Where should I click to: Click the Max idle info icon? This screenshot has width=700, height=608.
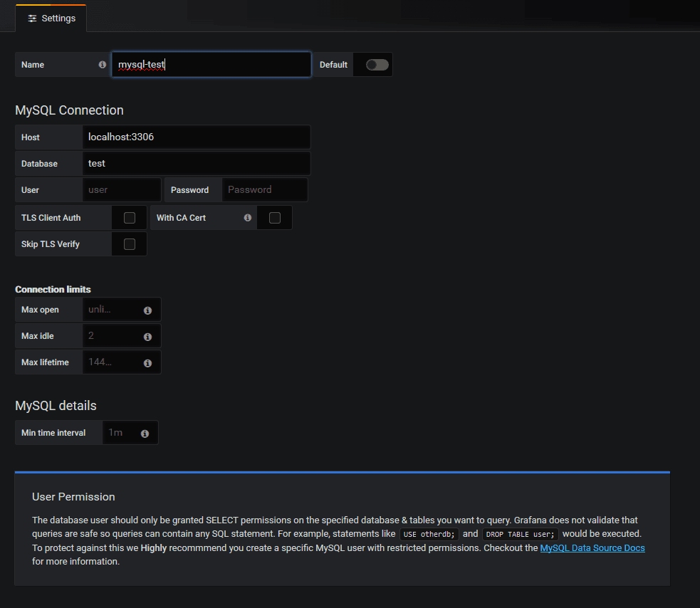pyautogui.click(x=148, y=337)
